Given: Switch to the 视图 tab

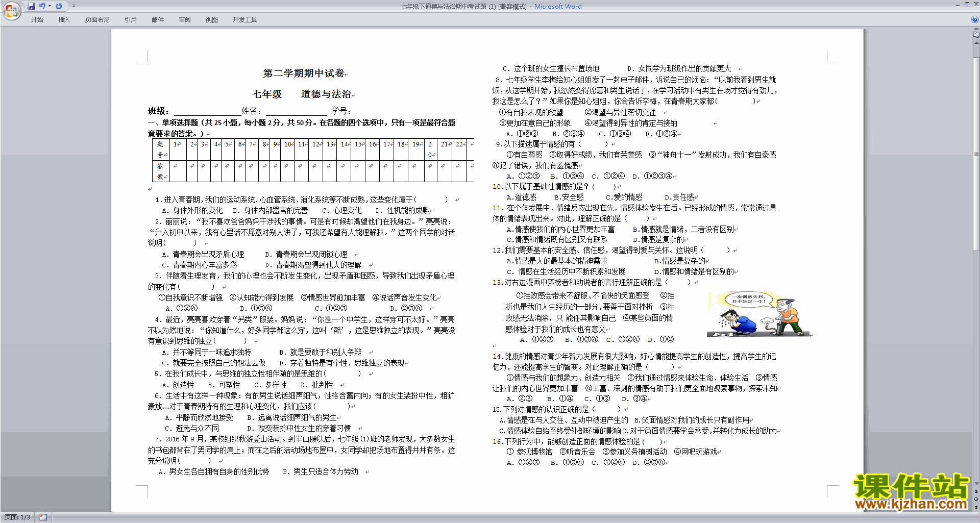Looking at the screenshot, I should 212,20.
